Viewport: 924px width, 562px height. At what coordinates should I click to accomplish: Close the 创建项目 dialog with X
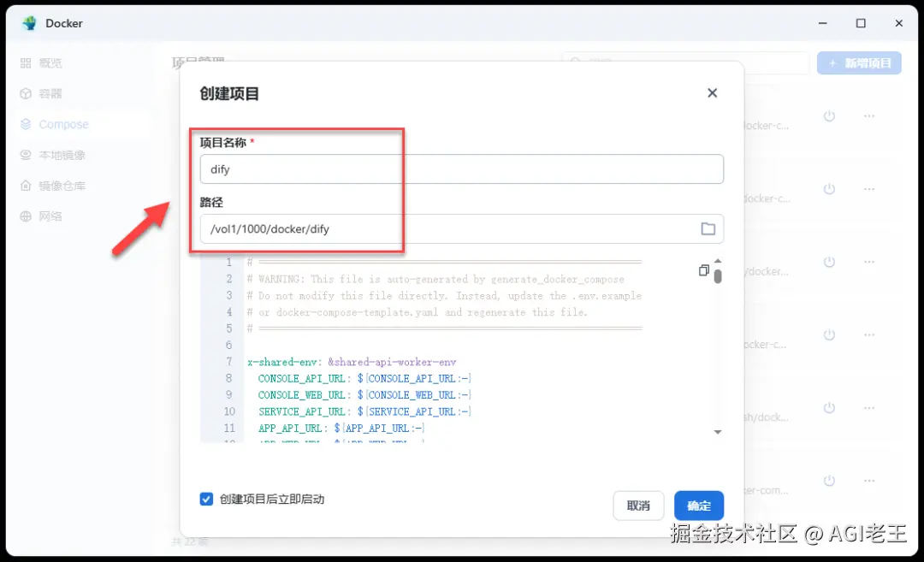712,93
